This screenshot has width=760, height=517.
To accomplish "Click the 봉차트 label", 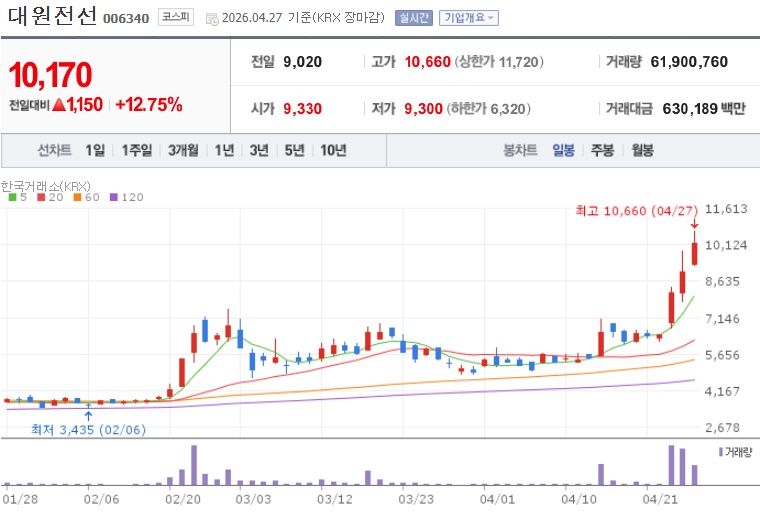I will (x=520, y=150).
